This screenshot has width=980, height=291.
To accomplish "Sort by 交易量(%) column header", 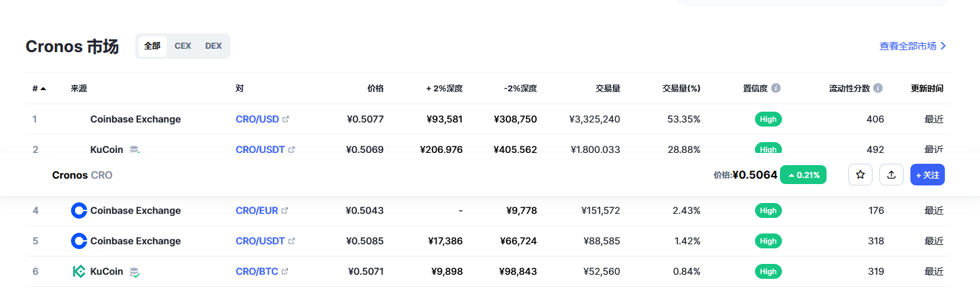I will [x=681, y=89].
